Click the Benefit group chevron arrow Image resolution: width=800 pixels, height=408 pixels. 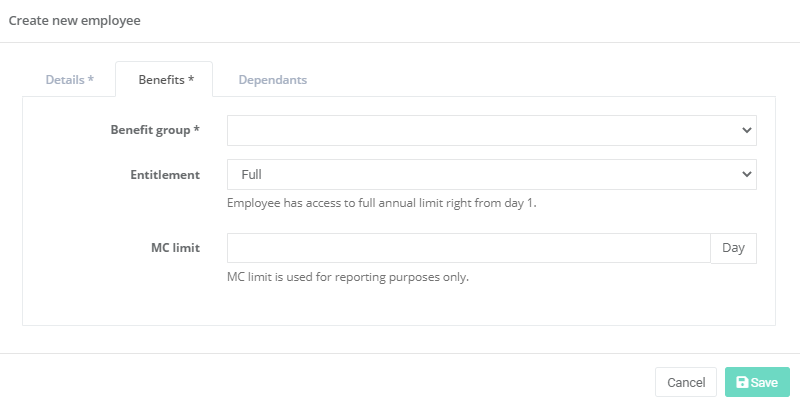(746, 131)
